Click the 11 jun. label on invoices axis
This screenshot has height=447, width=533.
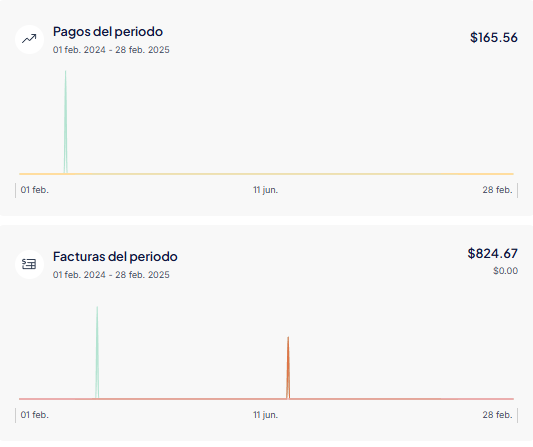265,415
